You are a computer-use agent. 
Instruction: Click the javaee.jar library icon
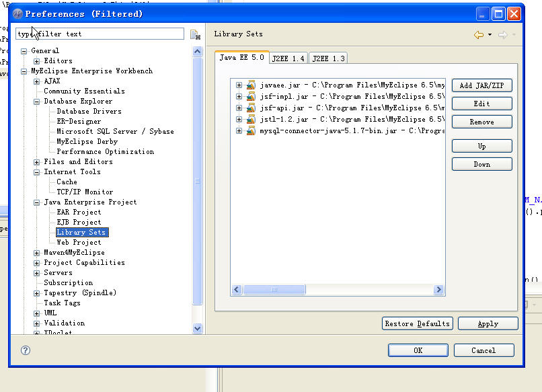251,85
